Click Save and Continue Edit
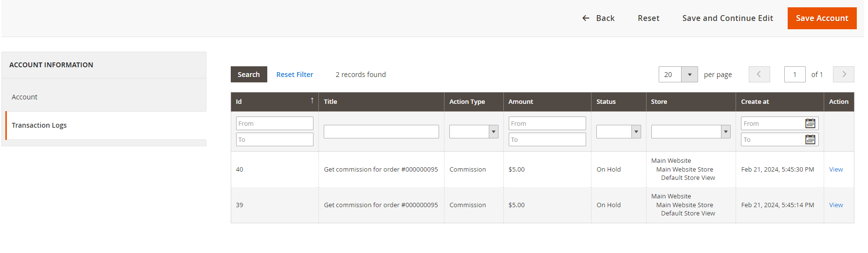Viewport: 868px width, 253px height. tap(727, 18)
